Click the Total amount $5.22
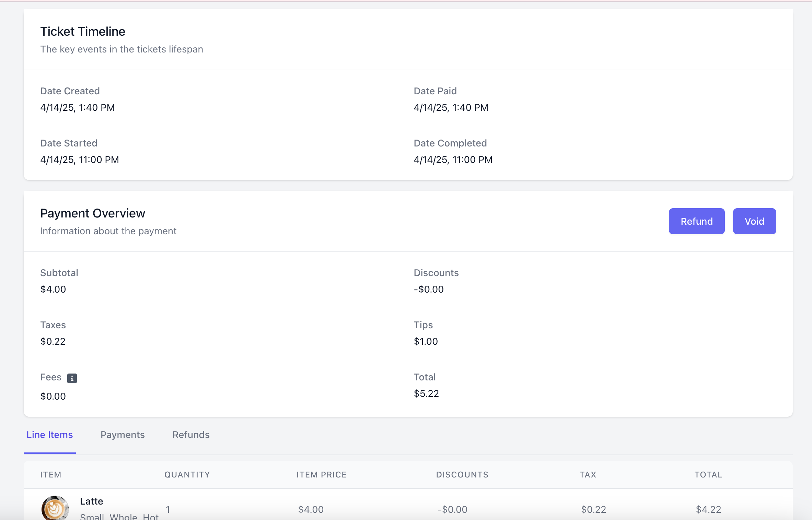This screenshot has width=812, height=520. coord(426,393)
